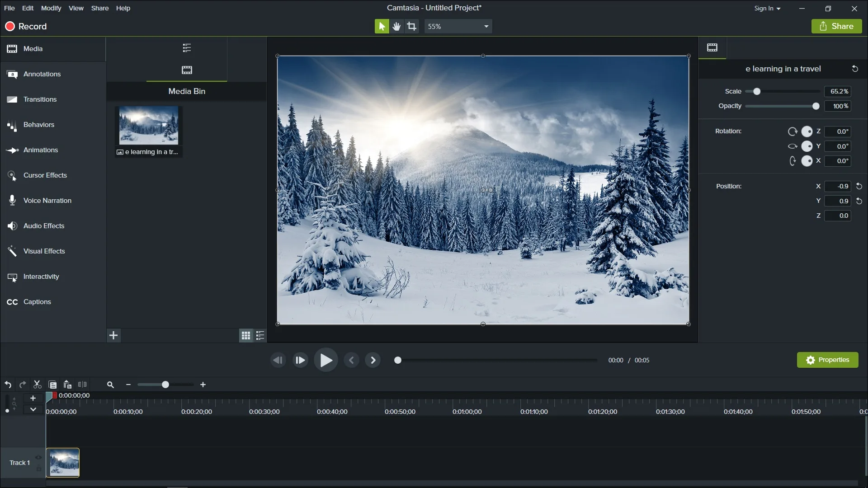Screen dimensions: 868x488
Task: Click the timeline zoom slider handle
Action: (x=165, y=385)
